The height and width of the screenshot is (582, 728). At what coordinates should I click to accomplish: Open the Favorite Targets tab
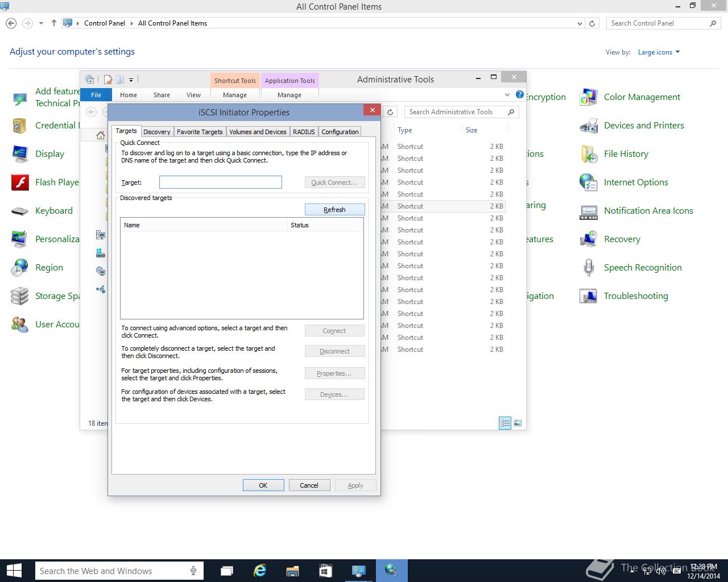pyautogui.click(x=200, y=132)
